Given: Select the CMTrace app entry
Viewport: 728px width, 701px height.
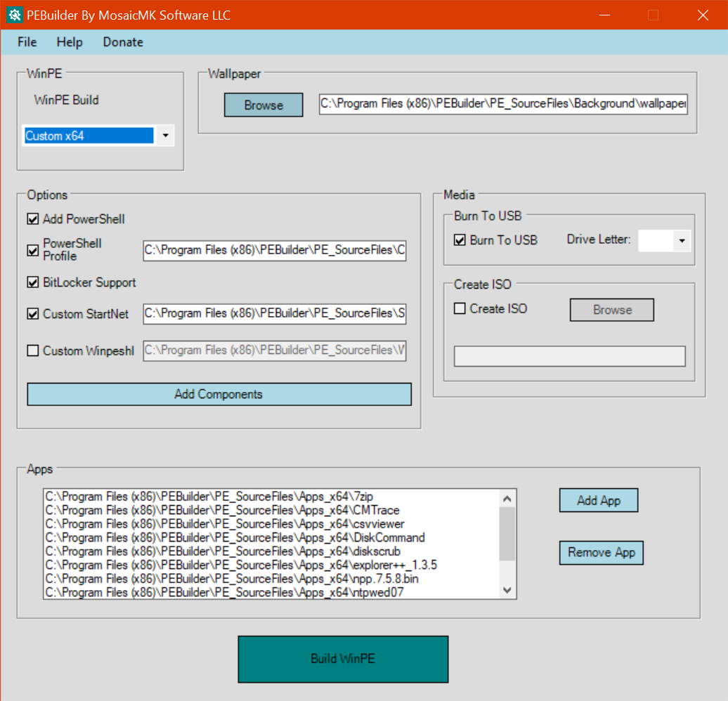Looking at the screenshot, I should click(272, 510).
